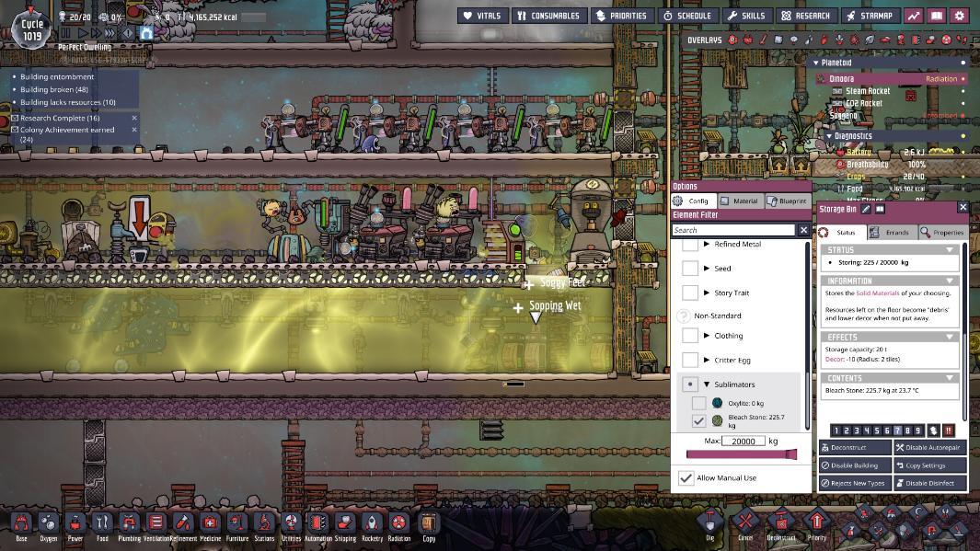The height and width of the screenshot is (551, 980).
Task: Open the Stations build category
Action: click(x=264, y=523)
